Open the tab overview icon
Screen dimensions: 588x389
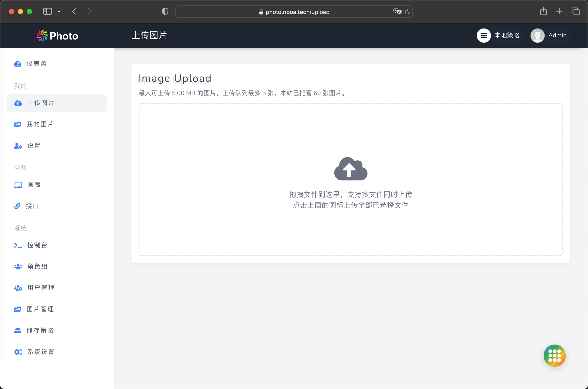click(x=575, y=11)
